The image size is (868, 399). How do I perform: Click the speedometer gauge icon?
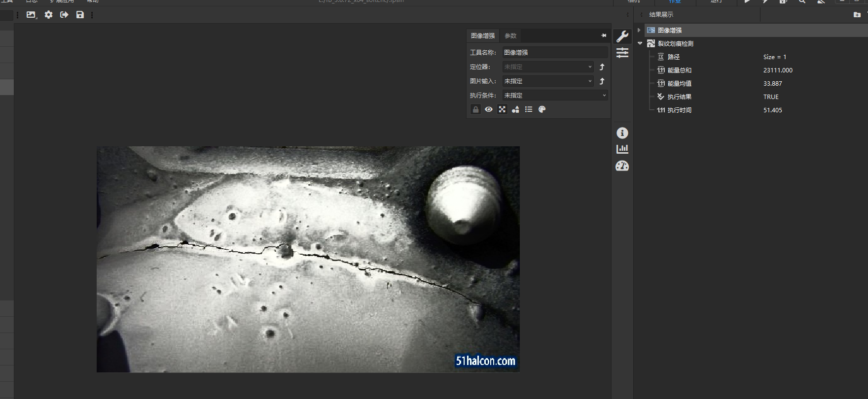coord(622,166)
